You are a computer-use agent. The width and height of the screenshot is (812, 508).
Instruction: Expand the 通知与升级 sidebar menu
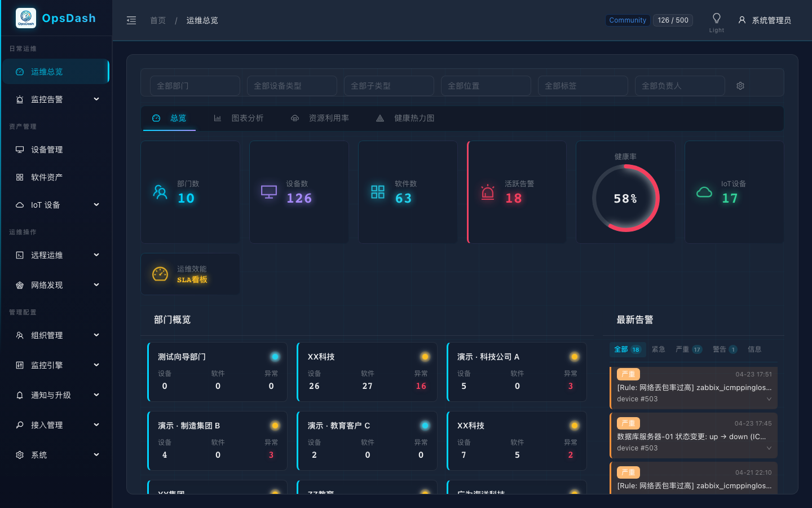55,395
